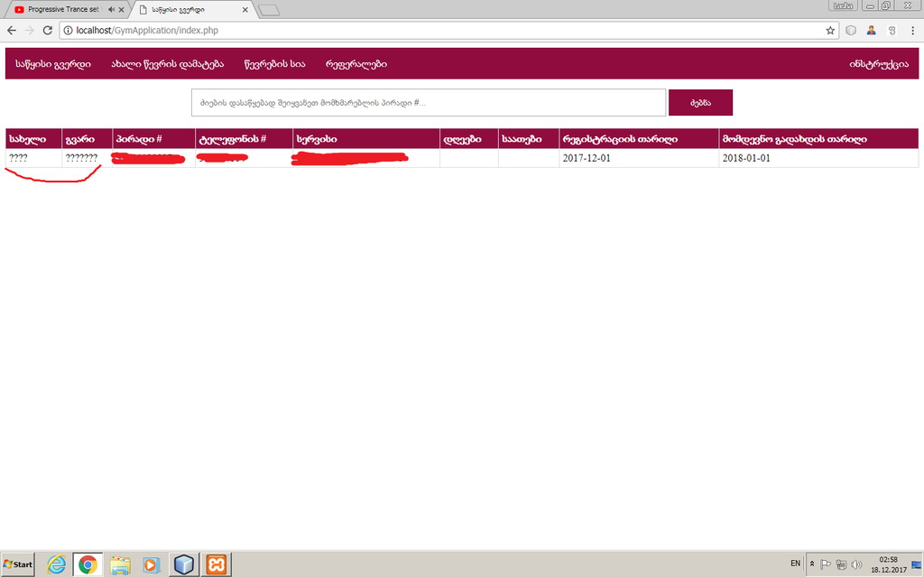The image size is (924, 578).
Task: Click the დღეები column header
Action: tap(469, 138)
